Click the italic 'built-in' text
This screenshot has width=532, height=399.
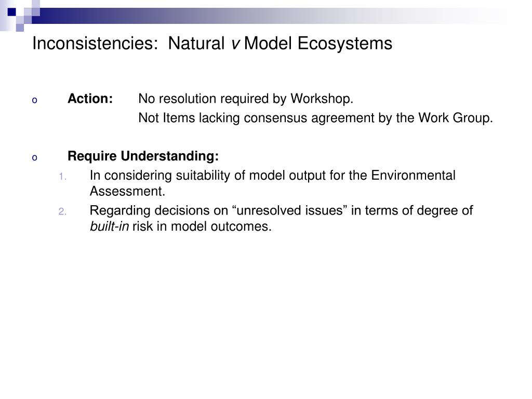[109, 227]
